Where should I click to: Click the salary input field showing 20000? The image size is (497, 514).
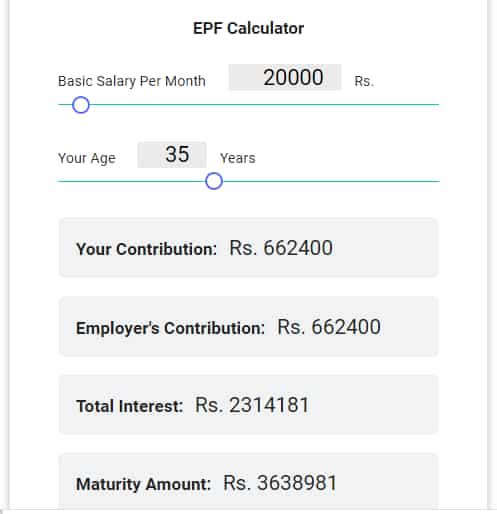coord(285,77)
